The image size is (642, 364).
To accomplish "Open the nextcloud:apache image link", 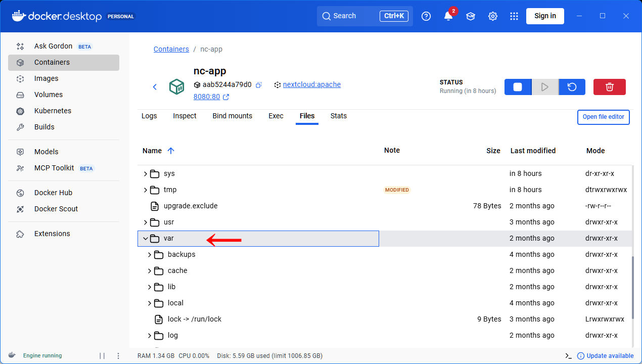I will (311, 84).
